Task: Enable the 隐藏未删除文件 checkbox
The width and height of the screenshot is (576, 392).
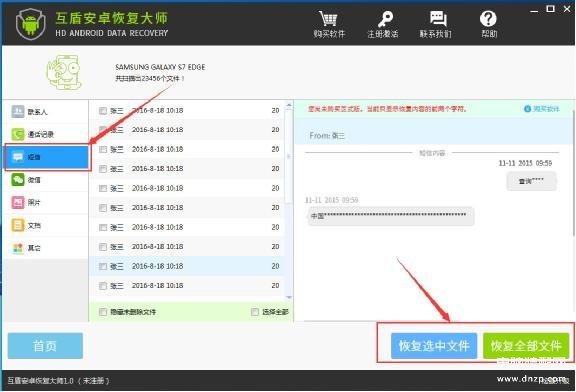Action: [x=103, y=312]
